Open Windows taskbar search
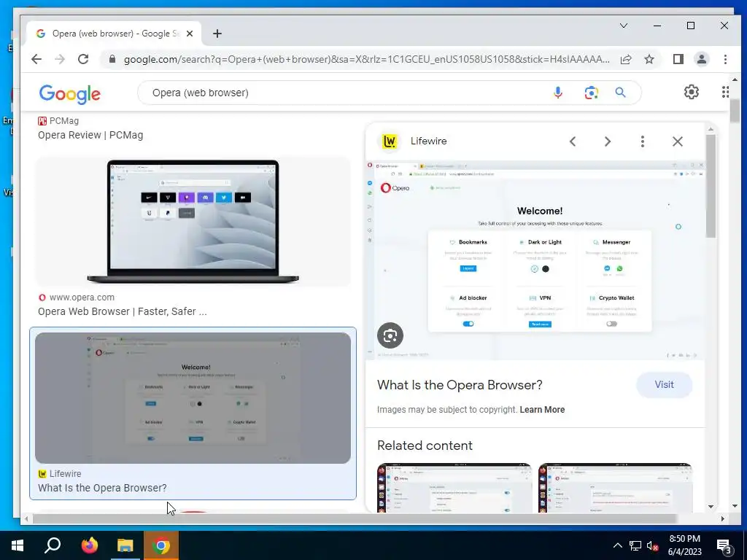Image resolution: width=747 pixels, height=560 pixels. coord(53,545)
